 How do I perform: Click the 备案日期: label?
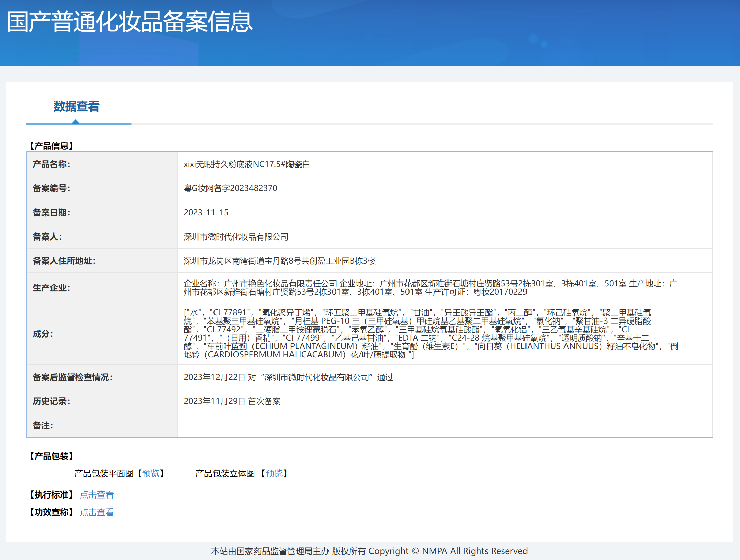[51, 212]
